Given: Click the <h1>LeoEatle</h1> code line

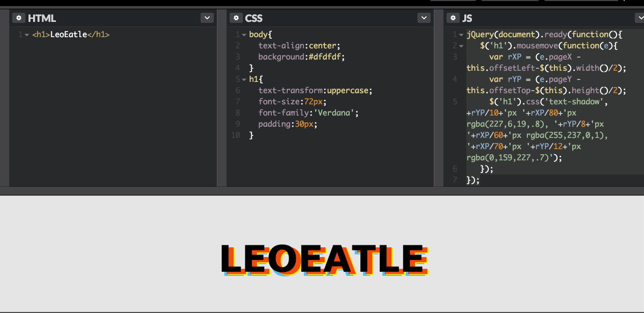Looking at the screenshot, I should point(71,35).
